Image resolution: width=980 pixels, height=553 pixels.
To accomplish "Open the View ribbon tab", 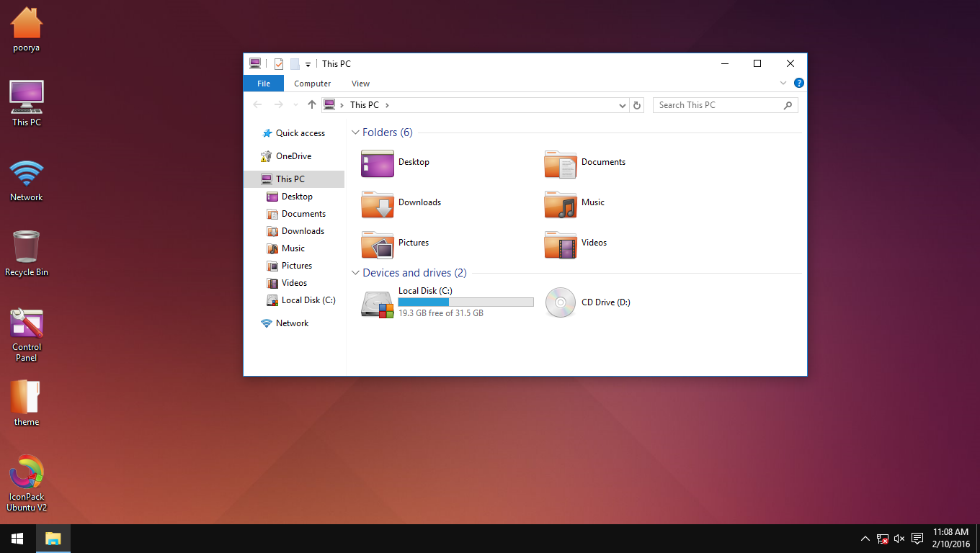I will 361,84.
